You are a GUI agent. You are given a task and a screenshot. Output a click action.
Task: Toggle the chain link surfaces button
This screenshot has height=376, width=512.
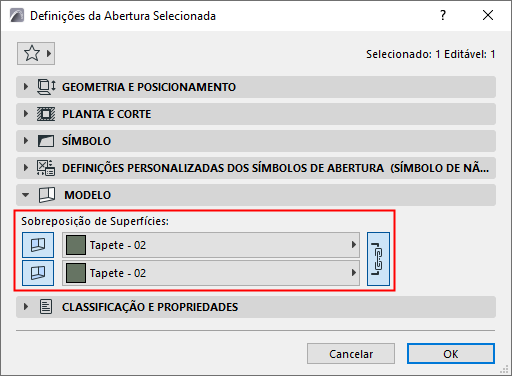[x=378, y=259]
